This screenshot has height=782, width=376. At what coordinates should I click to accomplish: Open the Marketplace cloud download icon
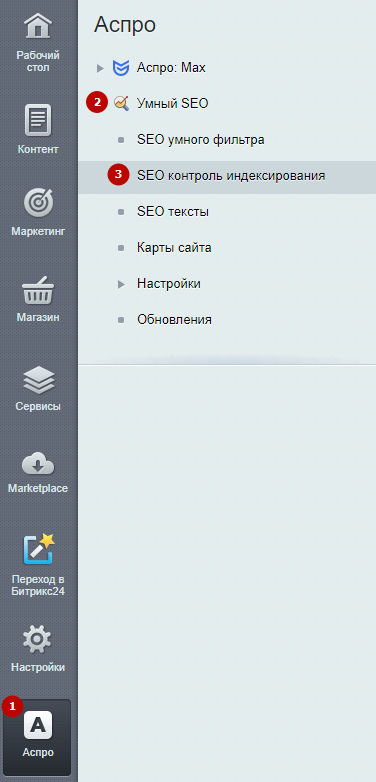pos(38,464)
